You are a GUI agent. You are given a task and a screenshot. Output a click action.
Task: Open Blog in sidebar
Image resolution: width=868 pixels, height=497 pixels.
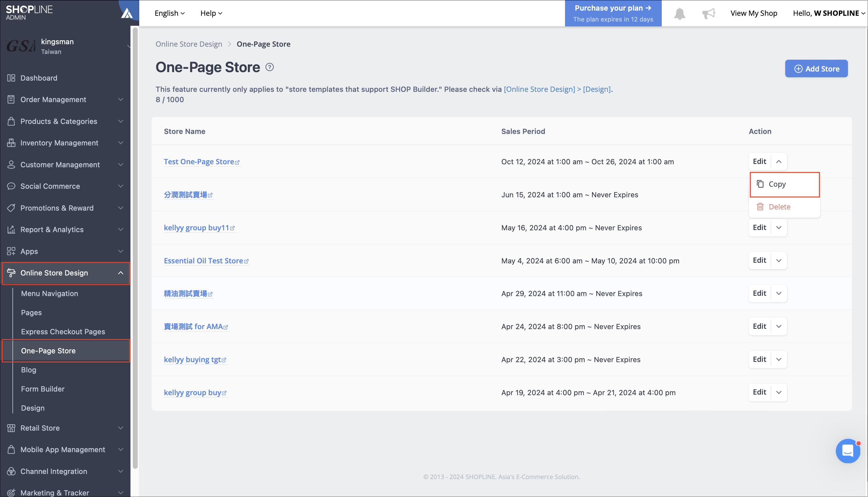click(29, 370)
